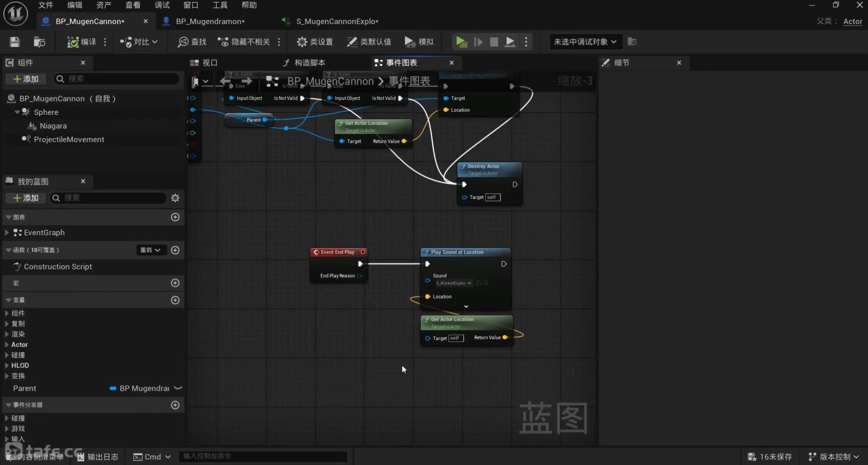Toggle Hide Unrelated (隐藏不相关) nodes

pyautogui.click(x=244, y=42)
